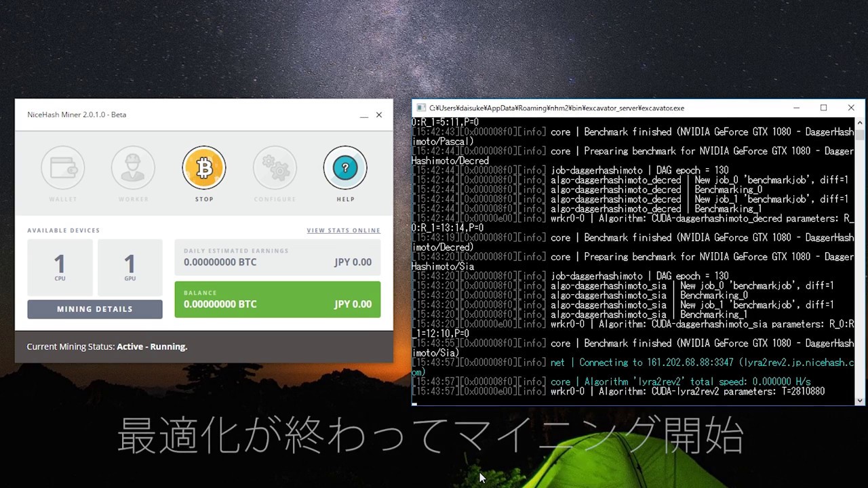Viewport: 868px width, 488px height.
Task: Click the View Stats Online link
Action: point(344,230)
